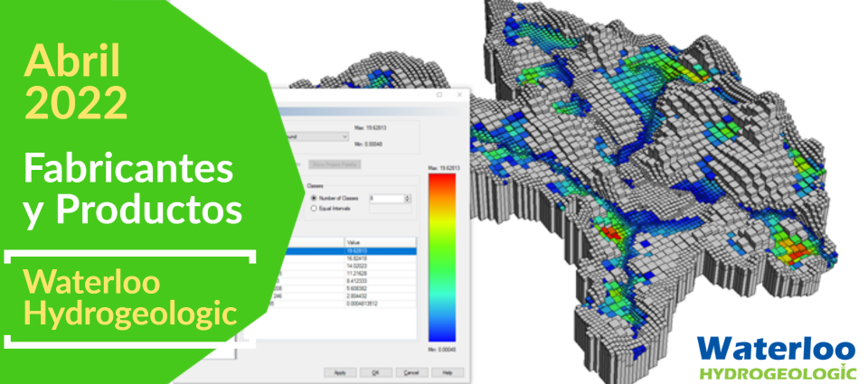Select the table value 5.608382
Viewport: 868px width, 384px height.
coord(356,289)
